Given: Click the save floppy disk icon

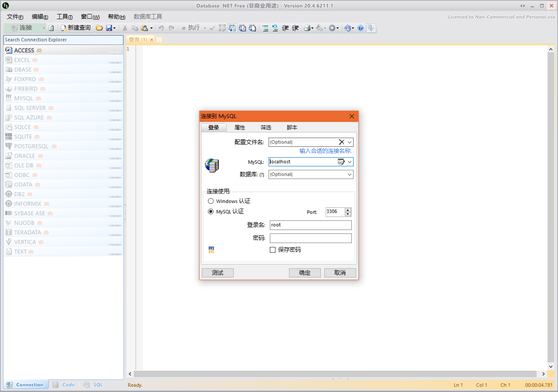Looking at the screenshot, I should point(109,28).
